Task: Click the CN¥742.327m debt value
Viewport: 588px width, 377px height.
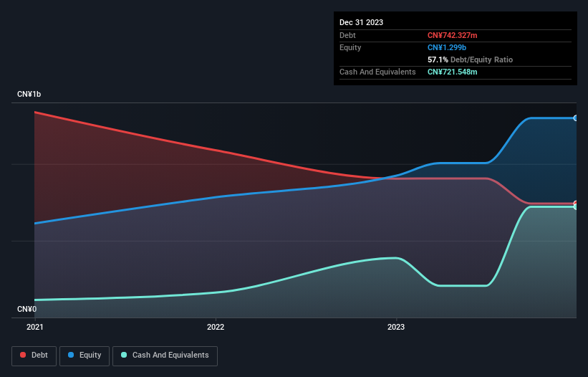Action: coord(452,35)
